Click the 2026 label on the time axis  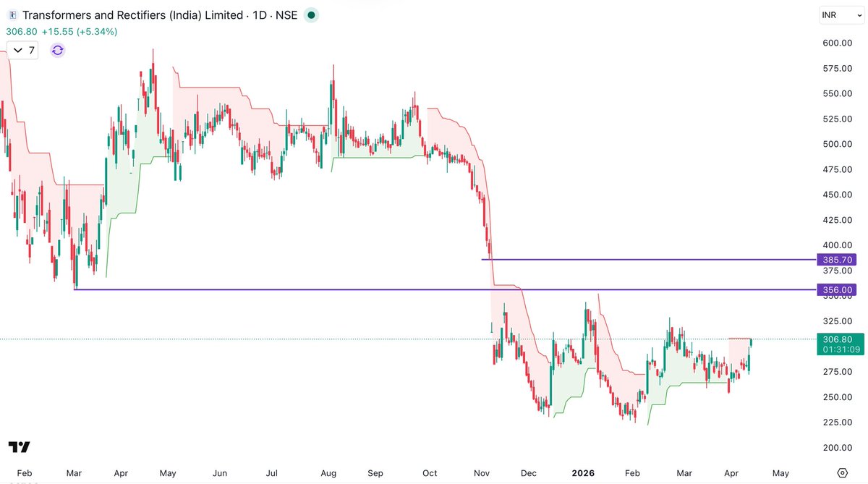click(582, 473)
